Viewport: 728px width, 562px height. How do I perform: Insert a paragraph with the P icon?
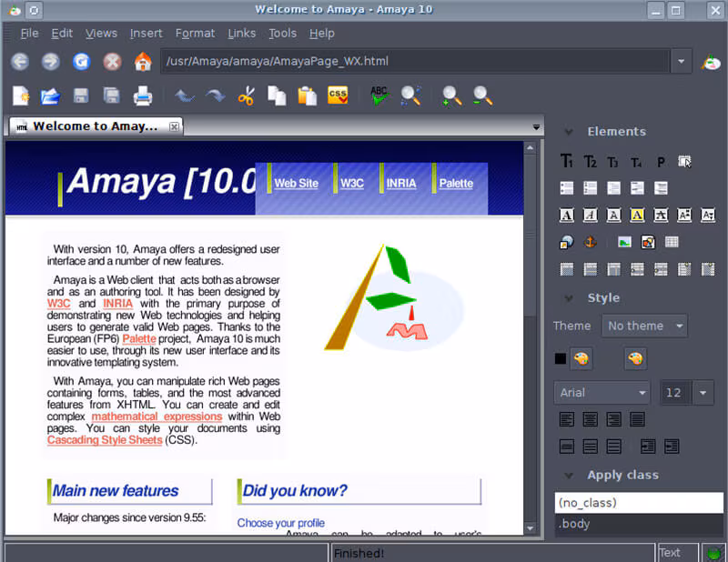(661, 162)
